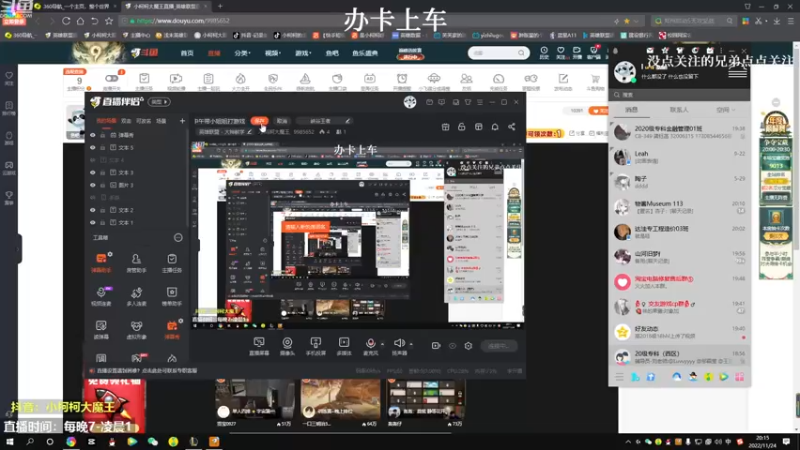Toggle visibility of 文本 2 layer

pyautogui.click(x=92, y=210)
